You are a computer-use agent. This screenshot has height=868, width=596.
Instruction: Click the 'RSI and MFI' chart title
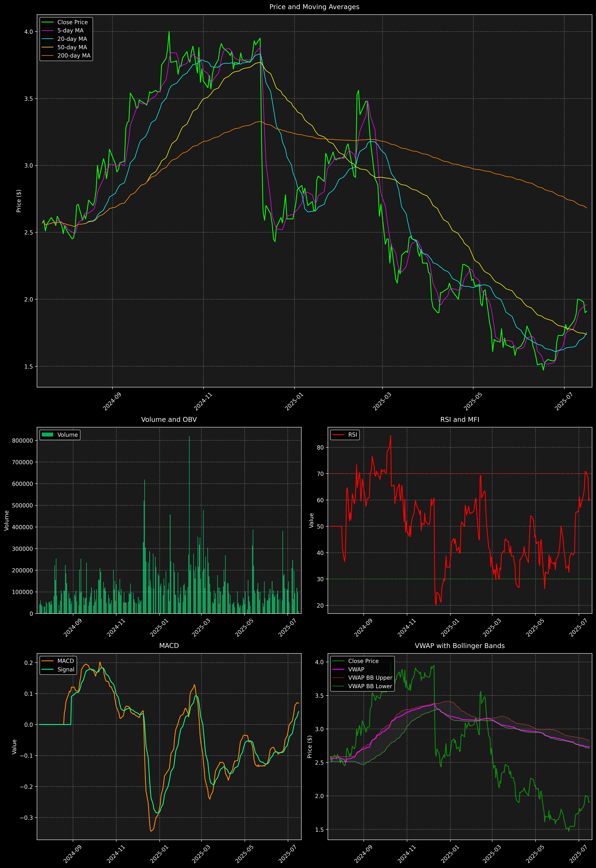coord(460,420)
